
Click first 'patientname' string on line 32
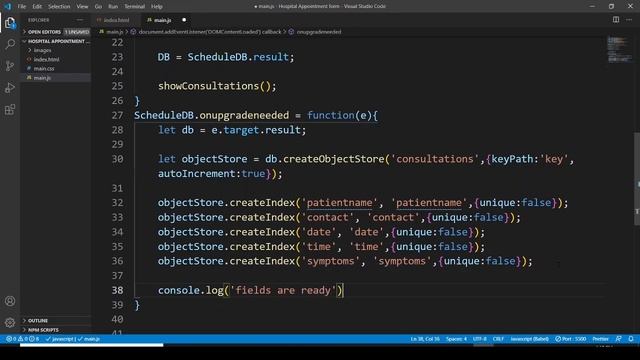340,203
